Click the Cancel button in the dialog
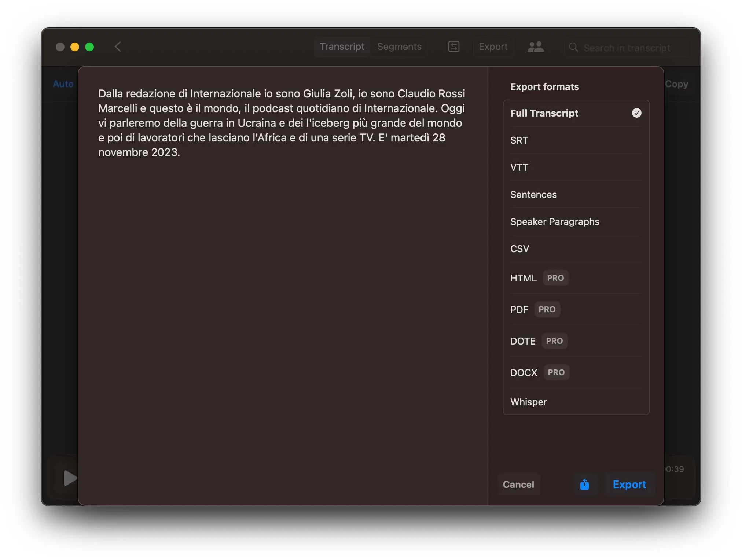The width and height of the screenshot is (742, 560). tap(518, 484)
